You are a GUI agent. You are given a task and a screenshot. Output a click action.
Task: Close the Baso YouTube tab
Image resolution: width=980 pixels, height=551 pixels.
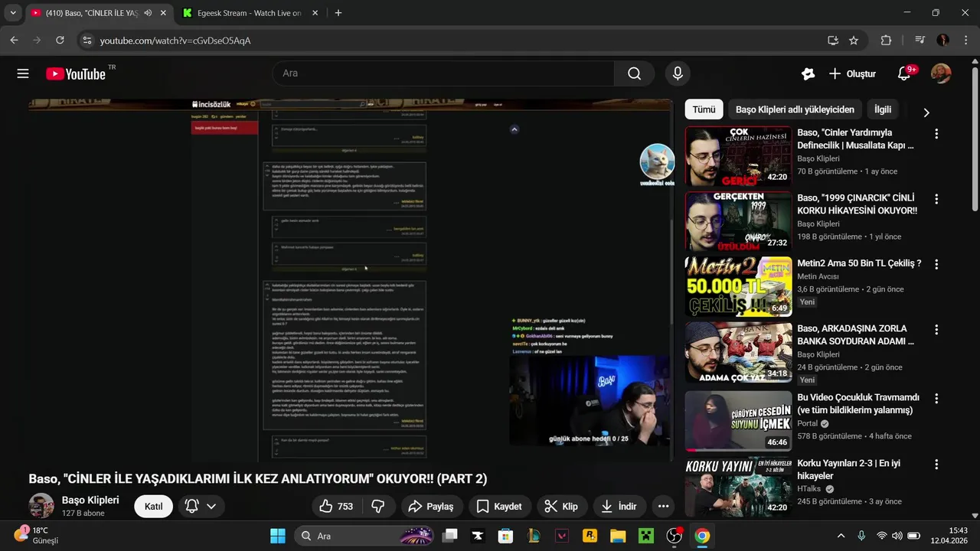point(162,13)
